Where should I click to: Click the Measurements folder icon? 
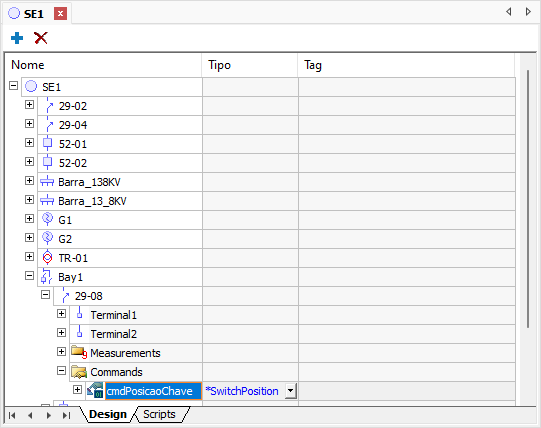79,352
